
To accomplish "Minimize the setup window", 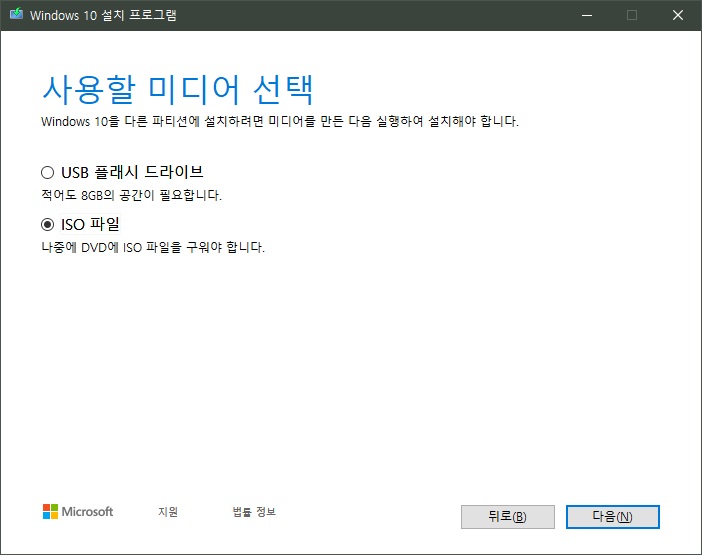I will pos(587,15).
